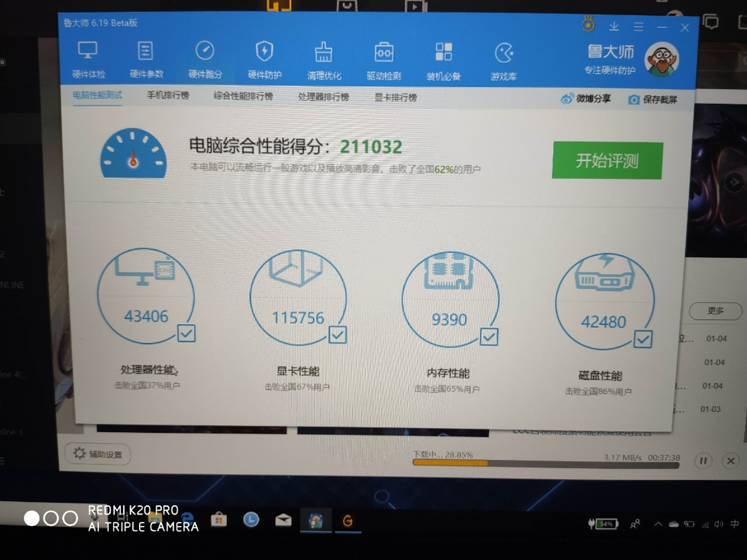
Task: Open 硬件跑分 benchmark section
Action: pyautogui.click(x=205, y=60)
